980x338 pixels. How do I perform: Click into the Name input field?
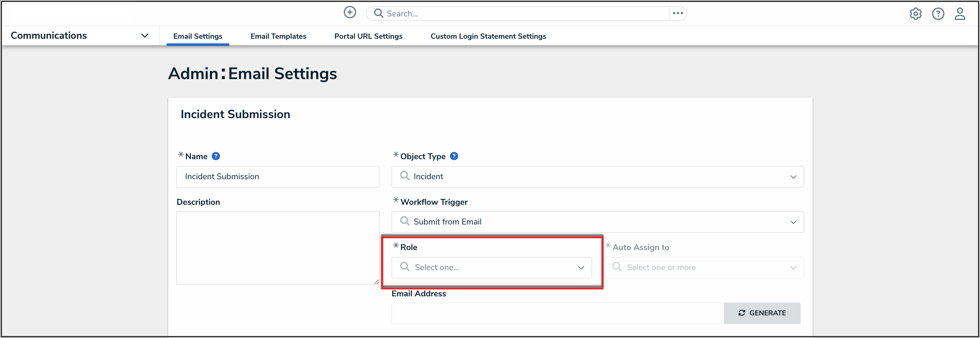(x=278, y=177)
